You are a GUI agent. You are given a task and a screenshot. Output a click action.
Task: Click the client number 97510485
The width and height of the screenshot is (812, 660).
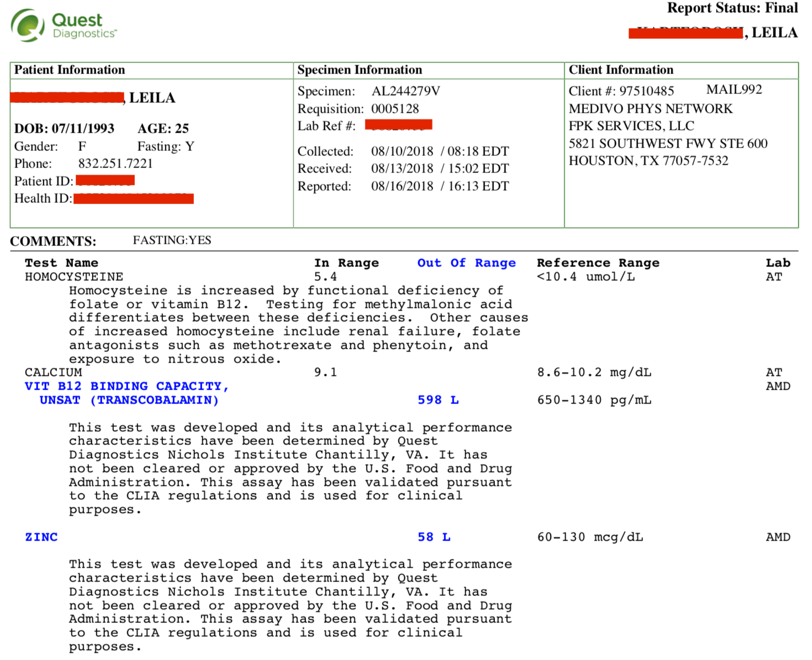pos(647,91)
